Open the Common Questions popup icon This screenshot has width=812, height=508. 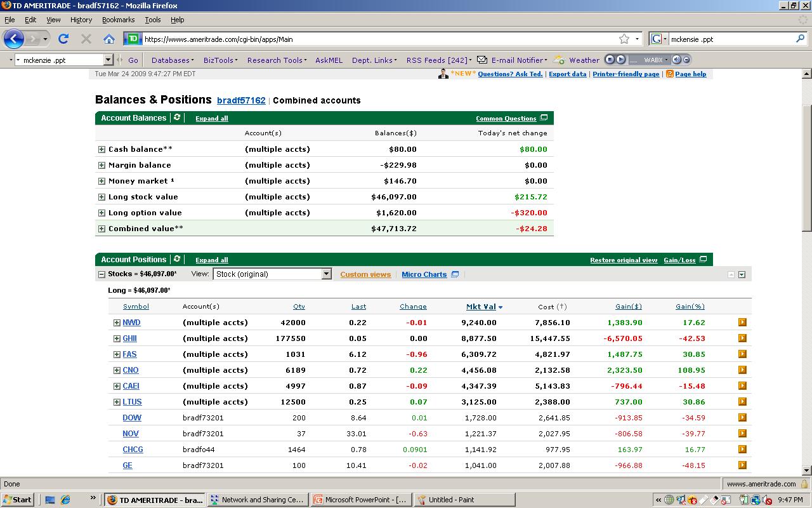[x=544, y=118]
